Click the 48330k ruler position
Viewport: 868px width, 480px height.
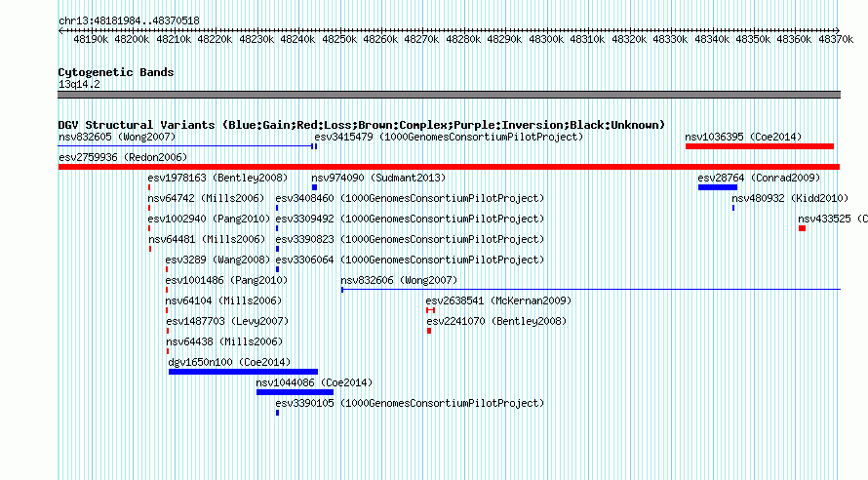pyautogui.click(x=670, y=39)
